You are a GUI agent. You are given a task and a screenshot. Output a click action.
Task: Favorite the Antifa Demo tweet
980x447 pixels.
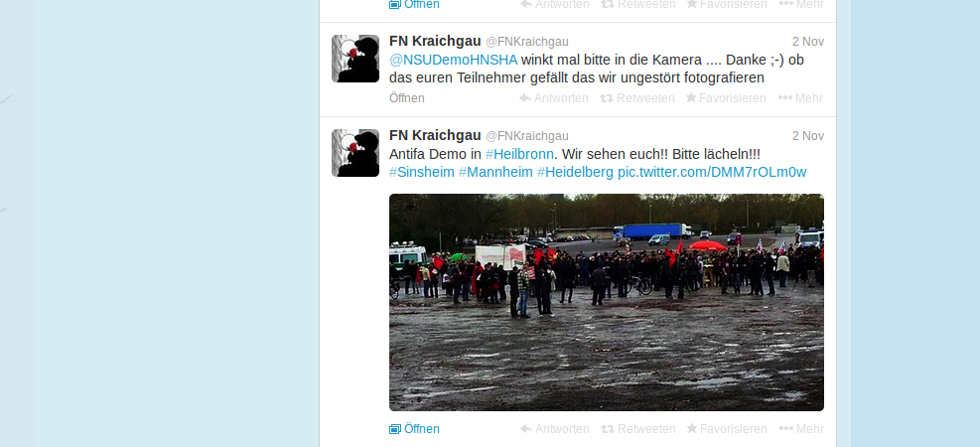pyautogui.click(x=726, y=429)
